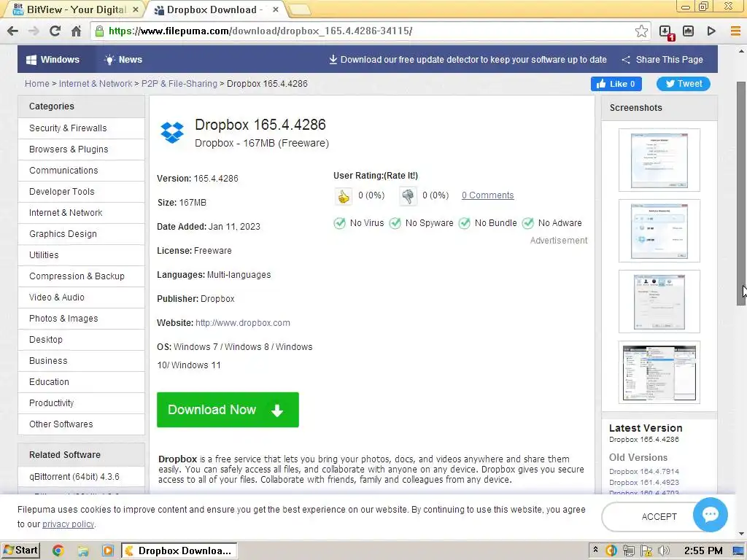Reload the page with refresh icon
Viewport: 747px width, 560px height.
(55, 31)
